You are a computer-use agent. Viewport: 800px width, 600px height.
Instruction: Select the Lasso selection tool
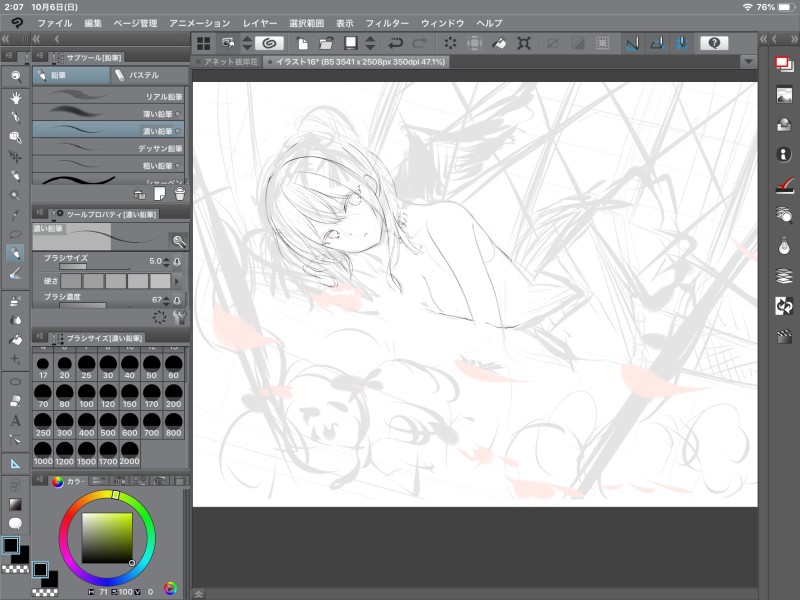pos(16,234)
